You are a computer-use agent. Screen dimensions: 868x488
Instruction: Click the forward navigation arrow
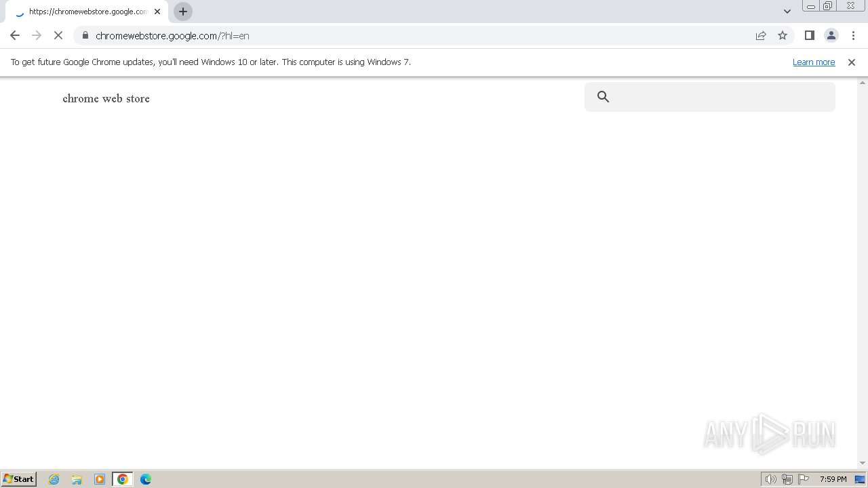37,35
